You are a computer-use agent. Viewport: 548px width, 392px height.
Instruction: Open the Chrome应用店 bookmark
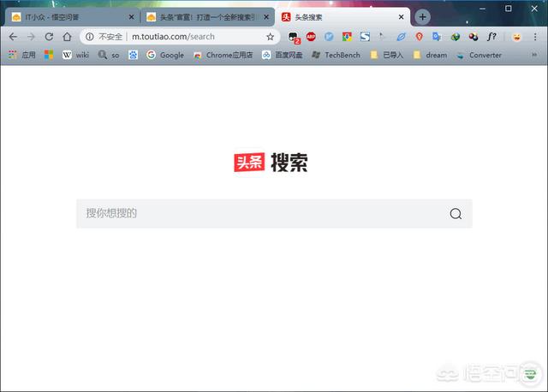223,55
